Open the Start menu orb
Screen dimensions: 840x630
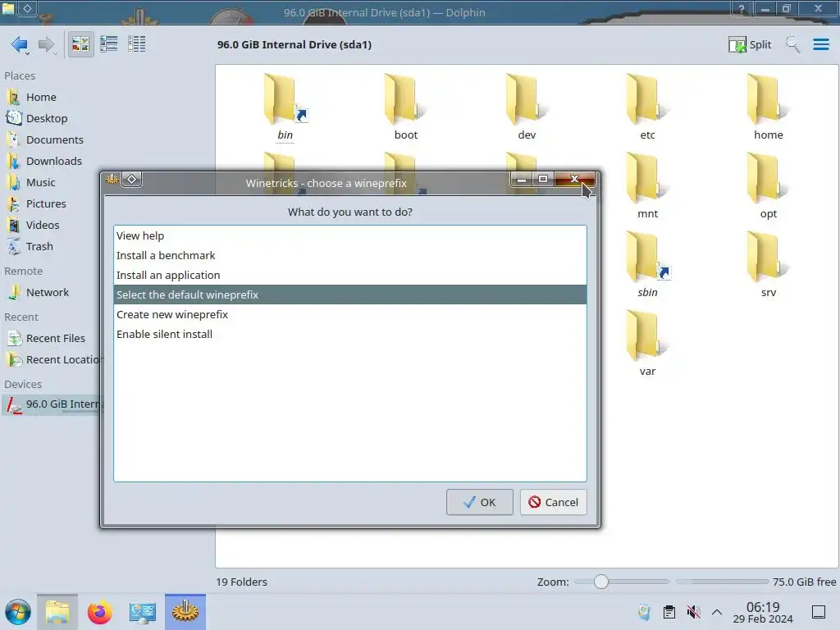[x=18, y=612]
